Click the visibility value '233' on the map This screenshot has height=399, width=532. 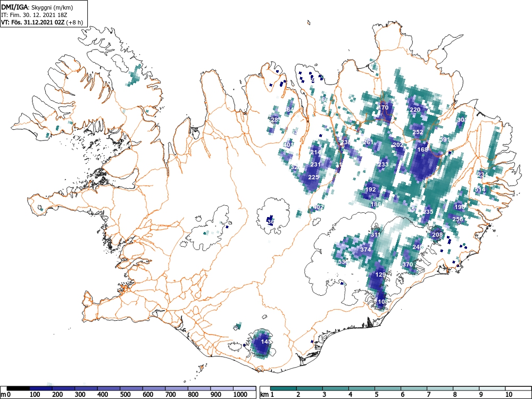click(383, 164)
